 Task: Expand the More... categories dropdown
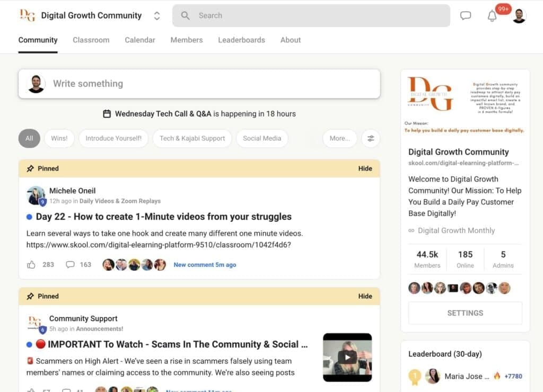point(339,138)
